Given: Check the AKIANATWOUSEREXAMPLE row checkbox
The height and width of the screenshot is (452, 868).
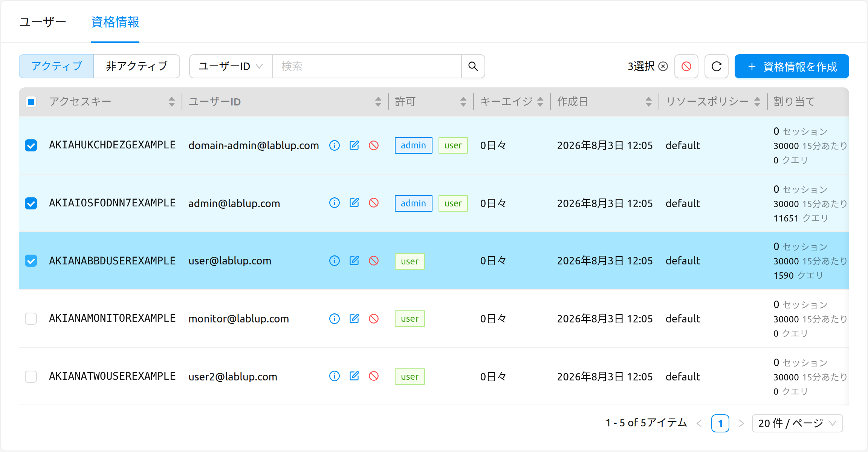Looking at the screenshot, I should 31,376.
